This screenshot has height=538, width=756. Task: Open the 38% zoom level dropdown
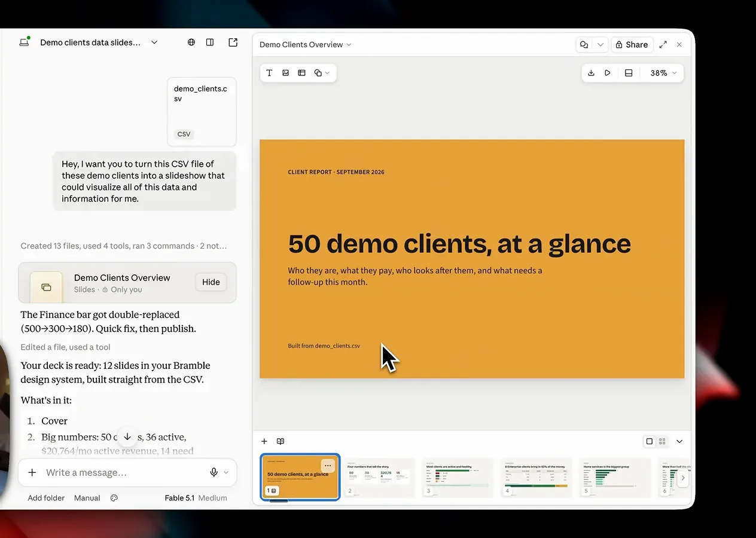(663, 73)
